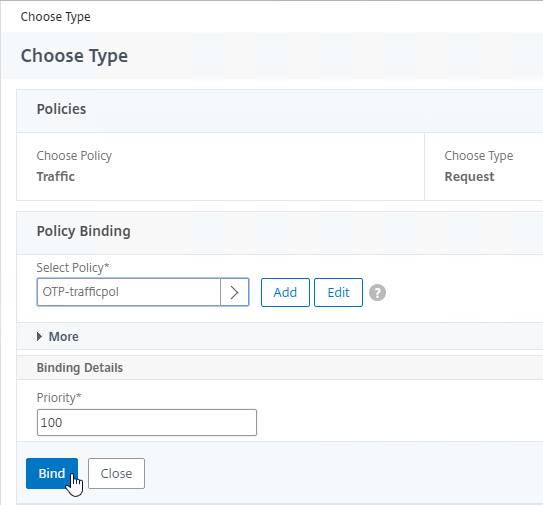Viewport: 543px width, 505px height.
Task: Click the Policies section header
Action: pyautogui.click(x=61, y=109)
